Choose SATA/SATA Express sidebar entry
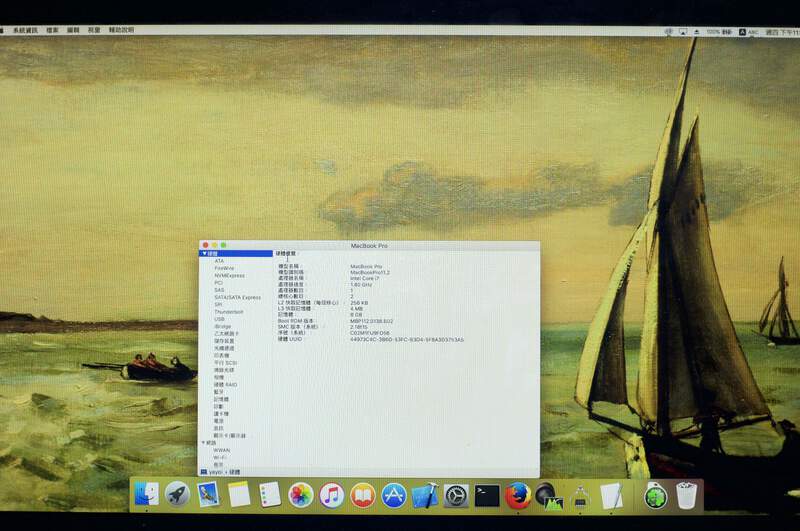 pos(237,297)
